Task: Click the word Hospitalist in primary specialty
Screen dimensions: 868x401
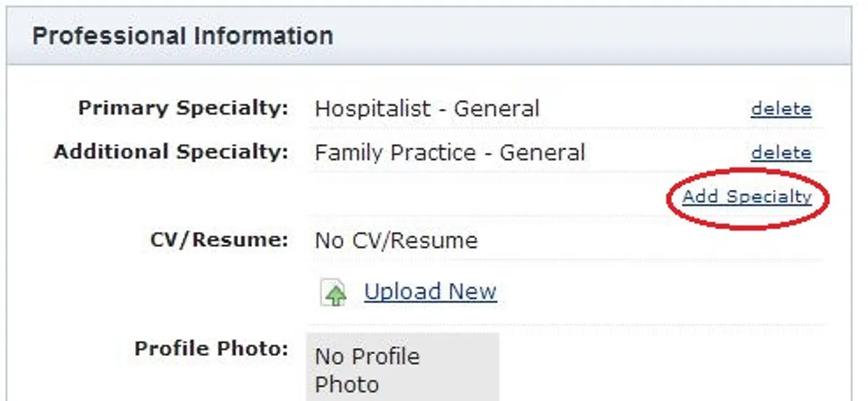Action: click(373, 109)
